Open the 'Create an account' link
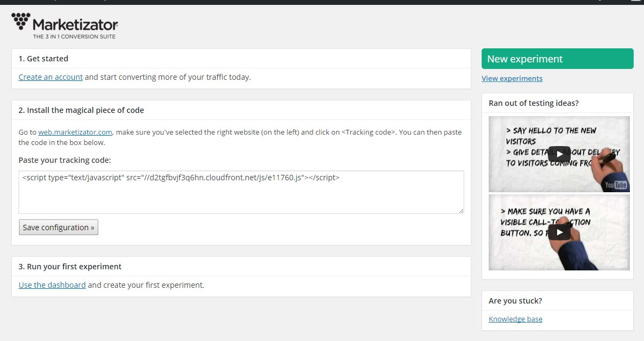The height and width of the screenshot is (341, 644). click(50, 77)
